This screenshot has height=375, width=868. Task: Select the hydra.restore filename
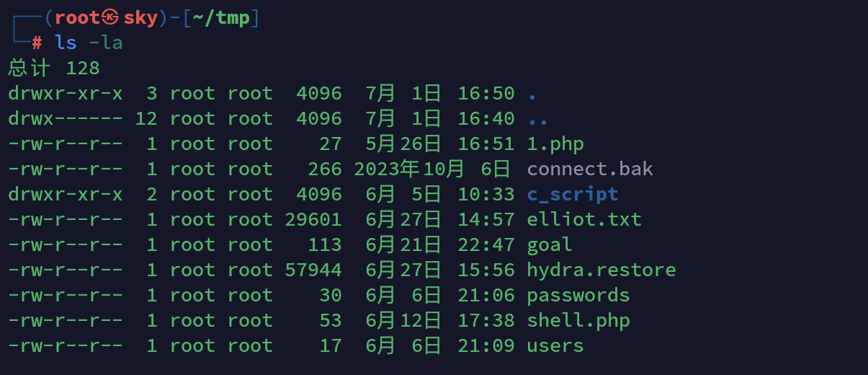(x=601, y=270)
